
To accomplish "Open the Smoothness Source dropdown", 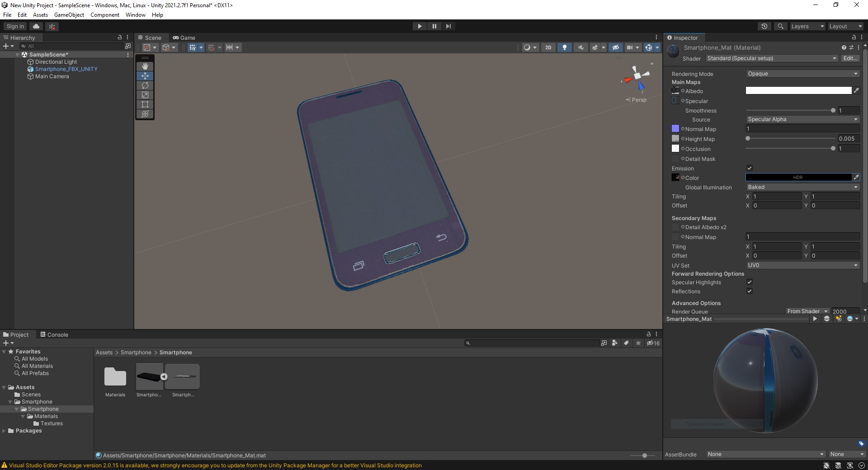I will pyautogui.click(x=802, y=119).
